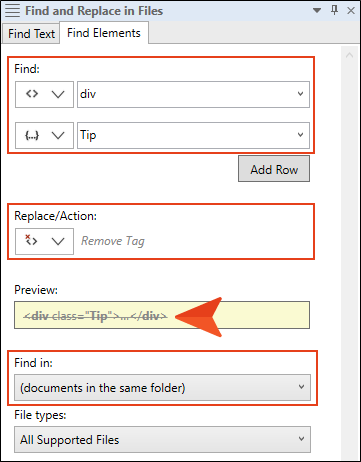The width and height of the screenshot is (361, 462).
Task: Close the Find and Replace panel
Action: click(351, 11)
